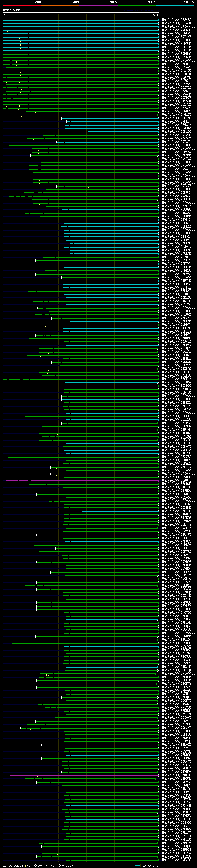
Task: Select the UniRef100_P22068 label
Action: pos(177,497)
